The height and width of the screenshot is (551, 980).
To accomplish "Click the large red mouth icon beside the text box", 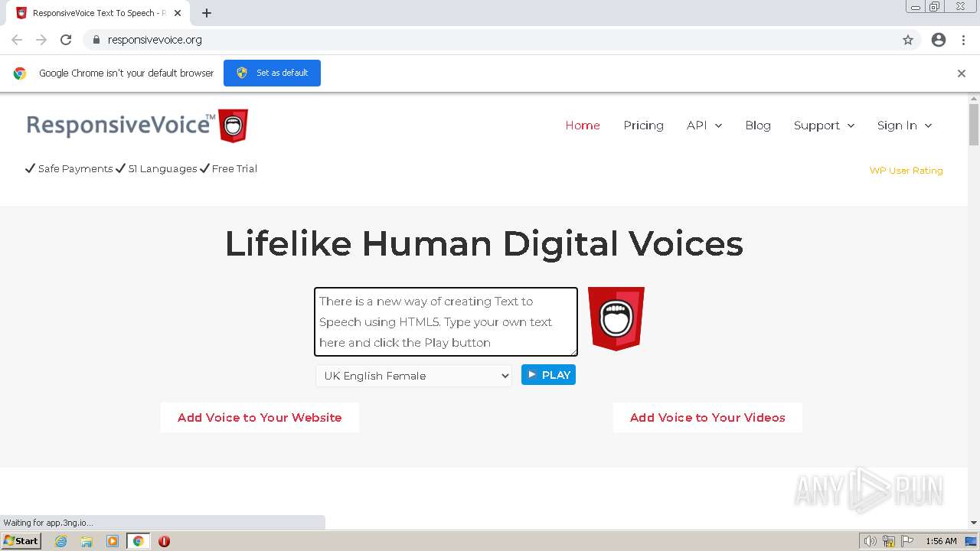I will pyautogui.click(x=616, y=318).
